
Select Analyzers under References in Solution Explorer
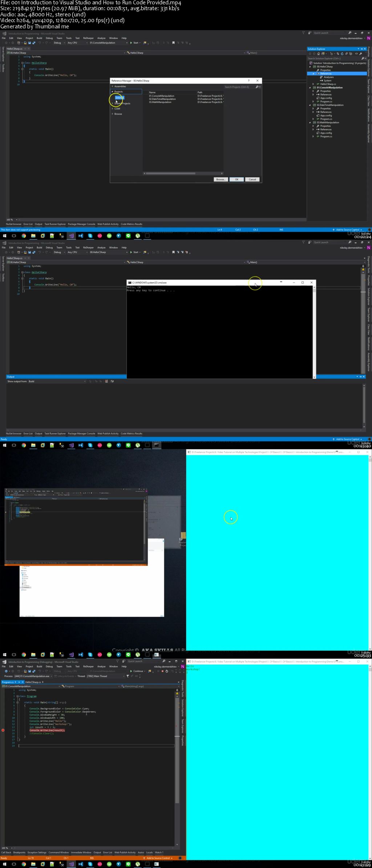pyautogui.click(x=328, y=77)
